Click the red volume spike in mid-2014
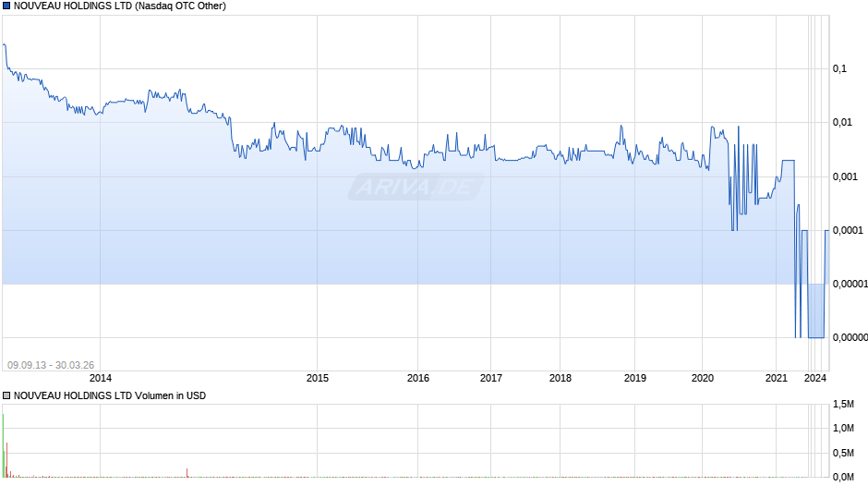Image resolution: width=868 pixels, height=486 pixels. point(187,473)
